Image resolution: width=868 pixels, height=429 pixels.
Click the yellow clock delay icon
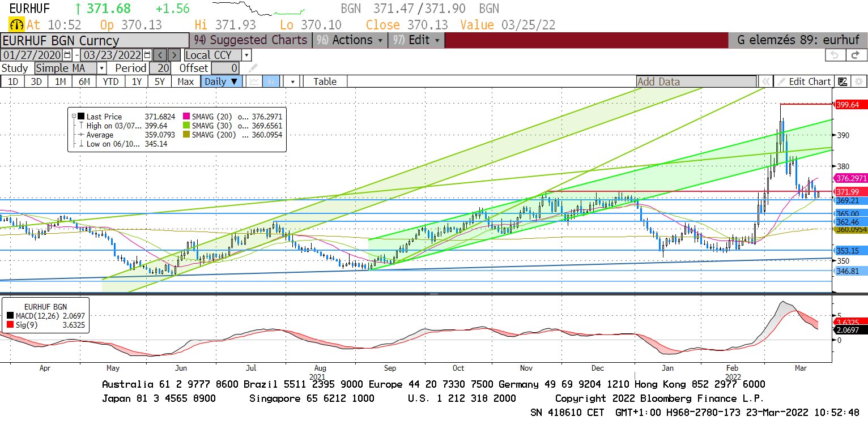16,25
